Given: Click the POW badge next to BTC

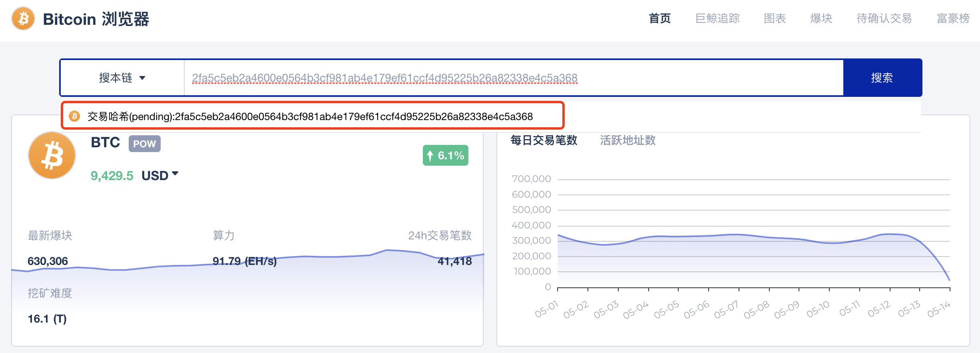Looking at the screenshot, I should [144, 144].
